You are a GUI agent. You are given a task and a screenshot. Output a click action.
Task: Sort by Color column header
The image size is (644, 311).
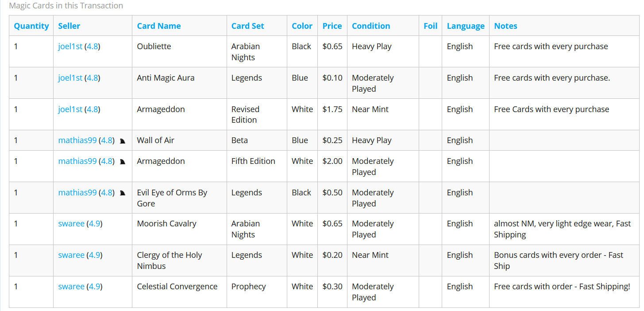(x=302, y=26)
